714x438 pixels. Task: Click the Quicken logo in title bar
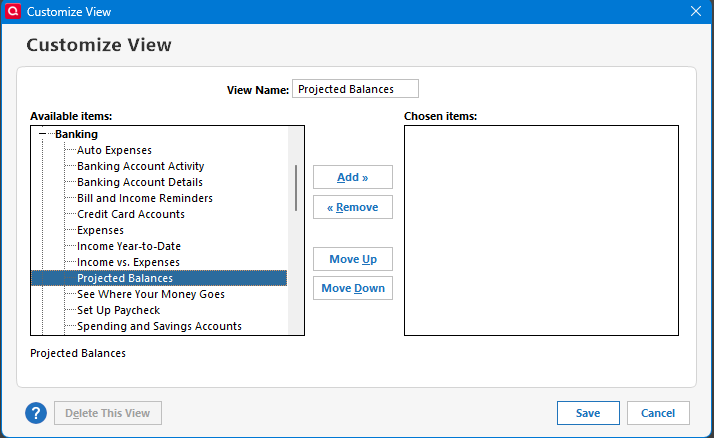pyautogui.click(x=13, y=11)
